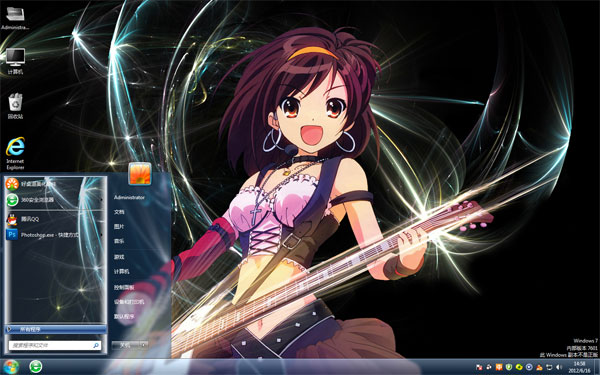This screenshot has height=375, width=600.
Task: Click the blue circular tray icon
Action: pos(529,367)
